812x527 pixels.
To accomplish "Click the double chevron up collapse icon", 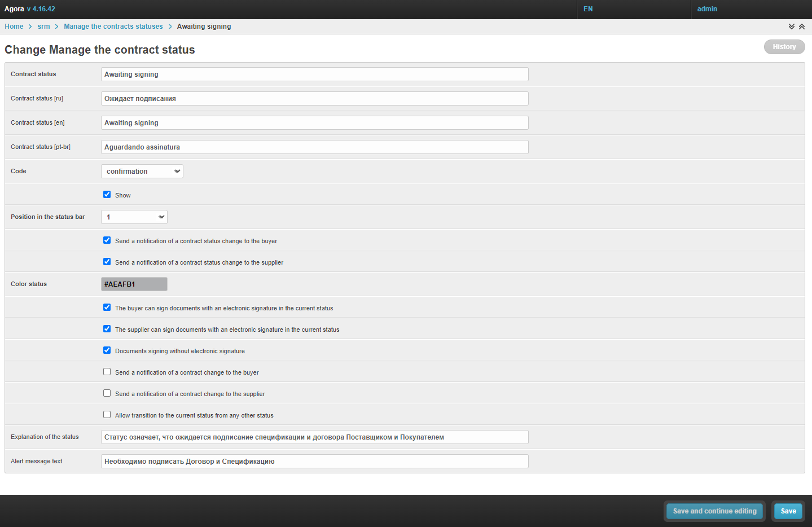I will (801, 27).
